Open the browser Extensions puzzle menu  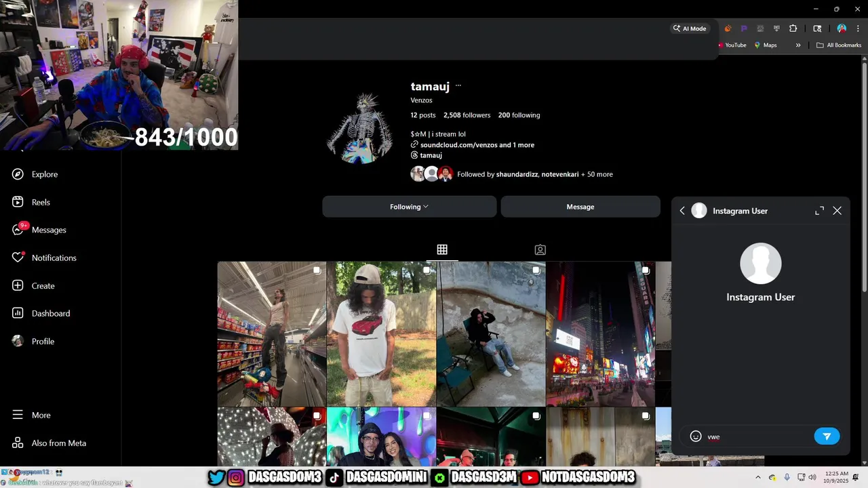(793, 28)
